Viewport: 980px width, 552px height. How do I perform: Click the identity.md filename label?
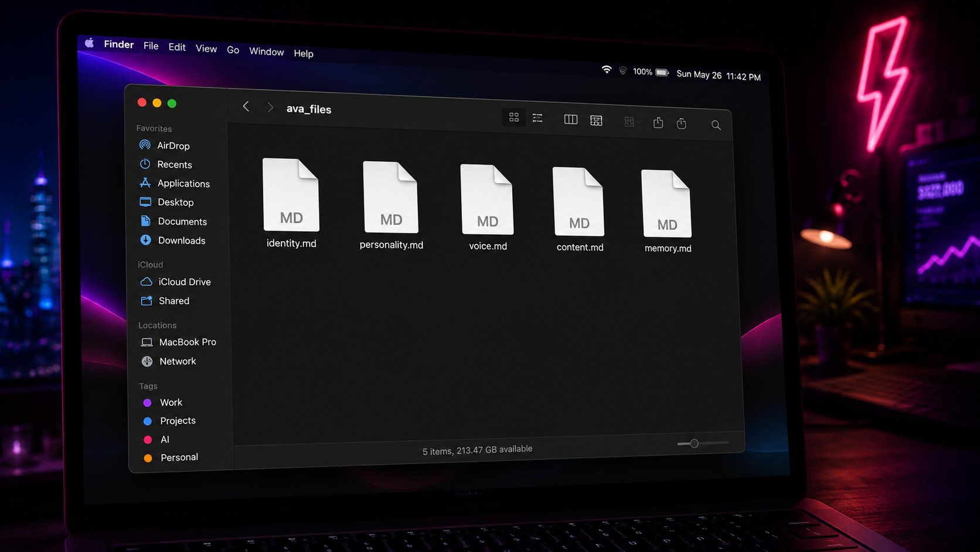tap(291, 243)
